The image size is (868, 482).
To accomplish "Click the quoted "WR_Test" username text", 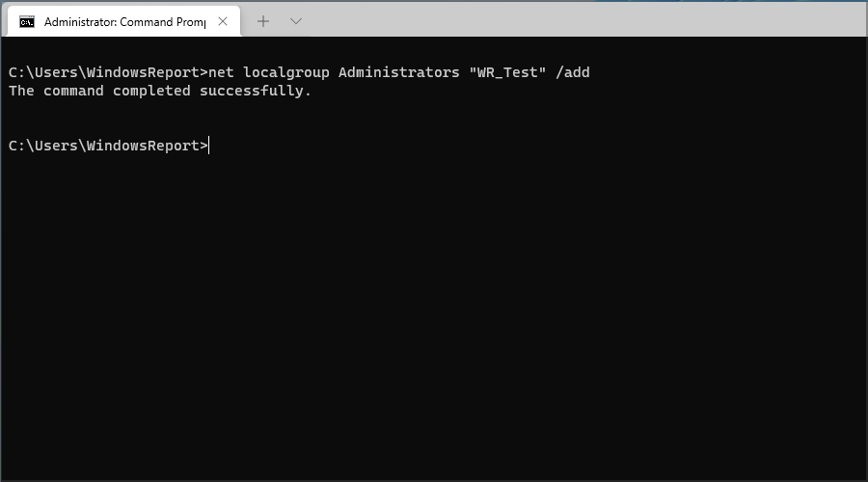I will [507, 72].
